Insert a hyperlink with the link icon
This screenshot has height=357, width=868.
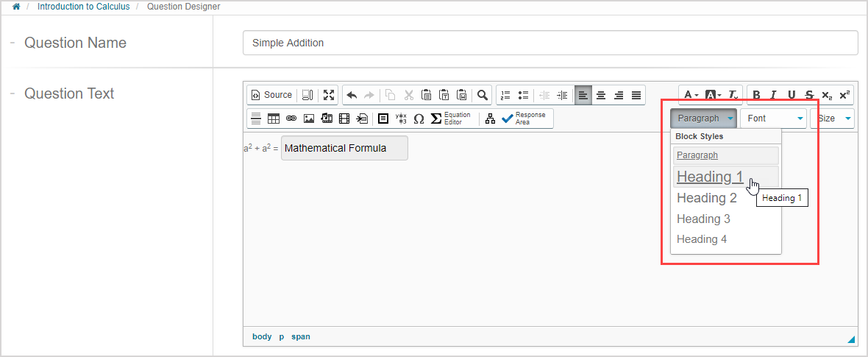(x=291, y=119)
